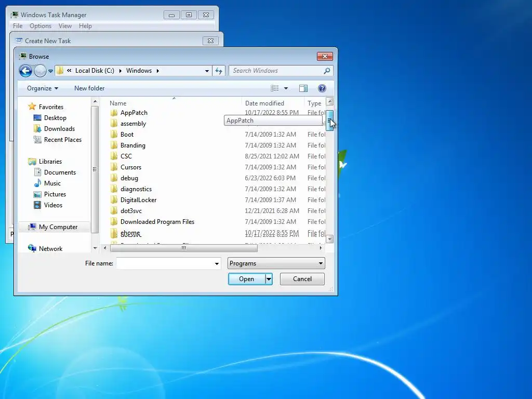
Task: Open the Organize menu
Action: click(x=43, y=88)
